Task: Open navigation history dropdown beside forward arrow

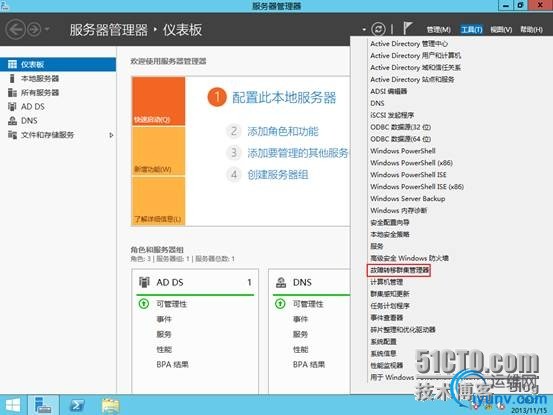Action: tap(47, 29)
